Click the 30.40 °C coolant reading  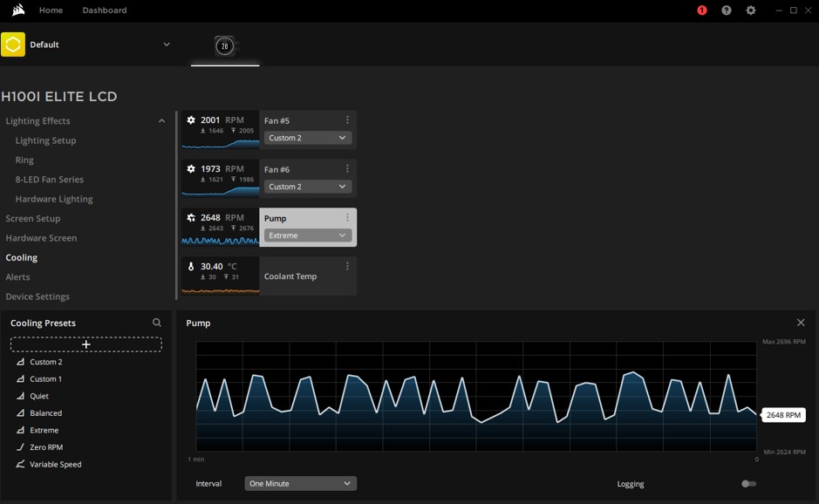tap(219, 266)
